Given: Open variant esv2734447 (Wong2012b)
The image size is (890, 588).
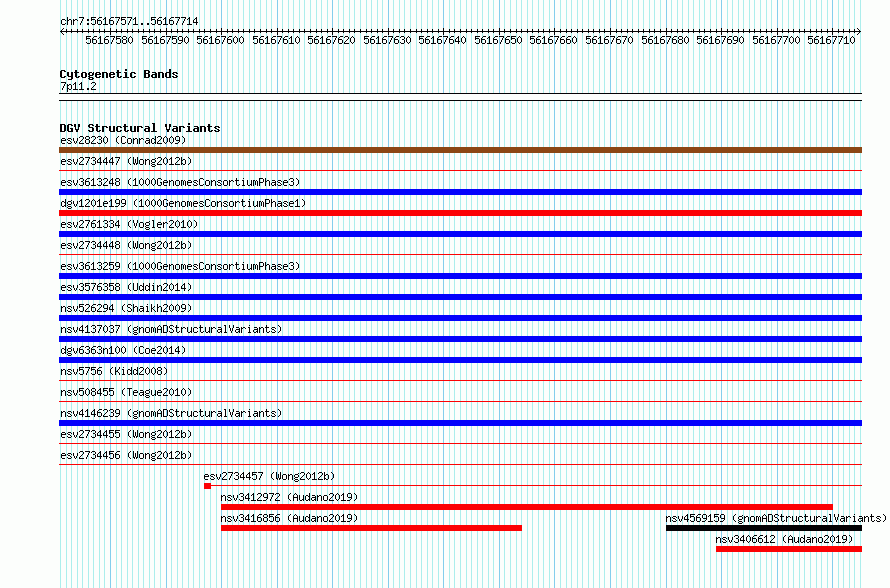Looking at the screenshot, I should (x=126, y=161).
